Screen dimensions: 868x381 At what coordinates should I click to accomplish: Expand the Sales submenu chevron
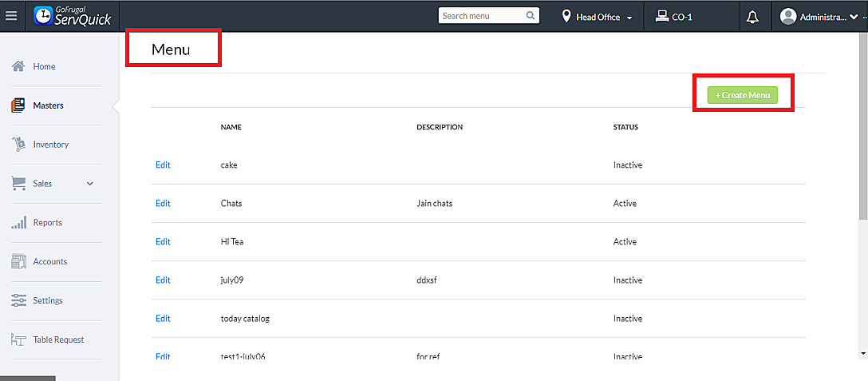[90, 184]
